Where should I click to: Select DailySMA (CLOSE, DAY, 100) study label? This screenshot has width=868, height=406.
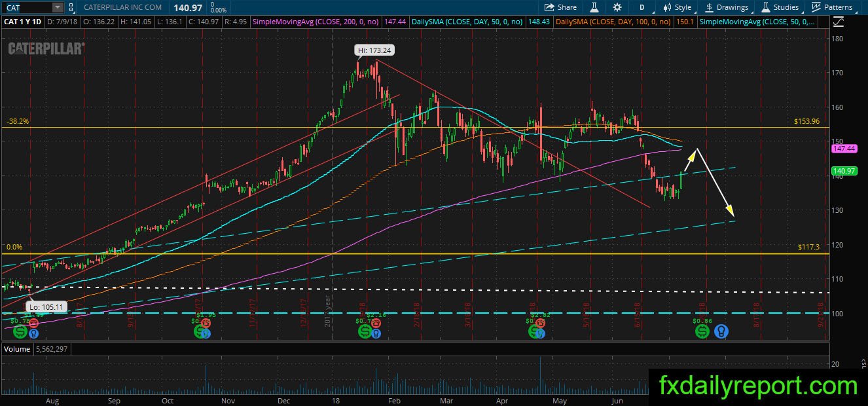612,22
